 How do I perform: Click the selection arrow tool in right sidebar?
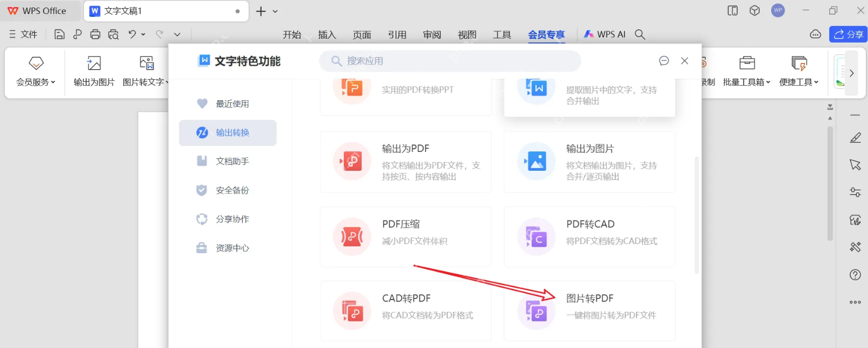click(x=855, y=165)
